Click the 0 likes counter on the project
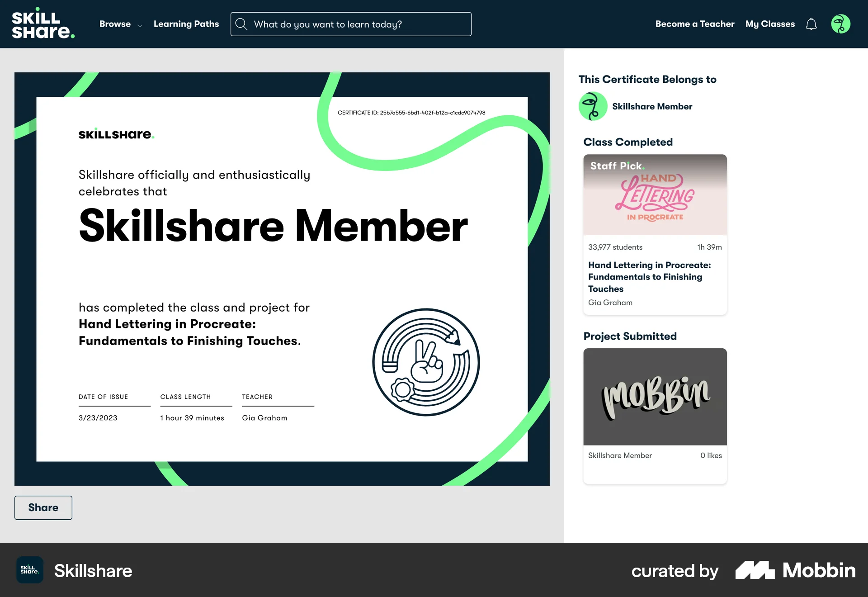This screenshot has width=868, height=597. click(x=711, y=455)
